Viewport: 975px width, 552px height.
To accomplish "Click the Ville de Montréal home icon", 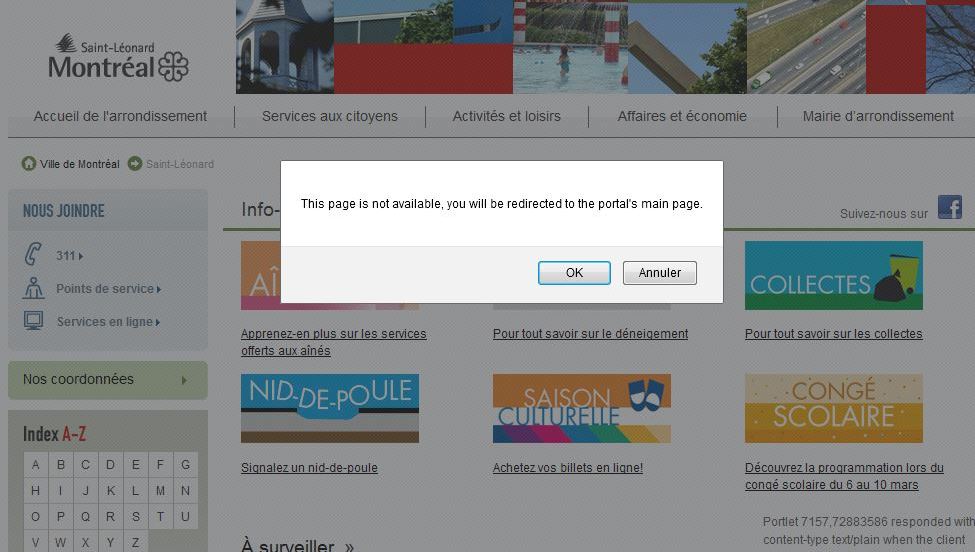I will point(29,164).
